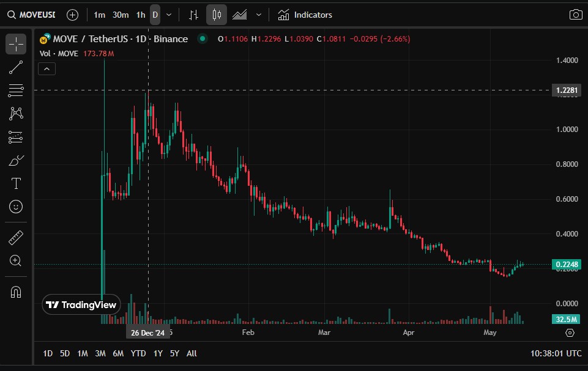Click the volume value 173.78 M
The image size is (588, 371).
[99, 54]
